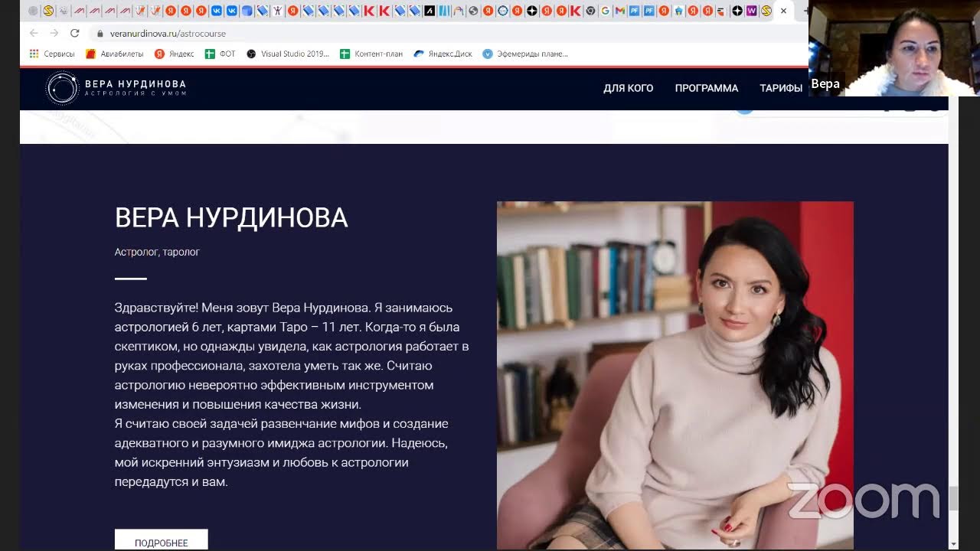Switch to the Chrome-icon tab
Screen dimensions: 980x551
pyautogui.click(x=590, y=11)
